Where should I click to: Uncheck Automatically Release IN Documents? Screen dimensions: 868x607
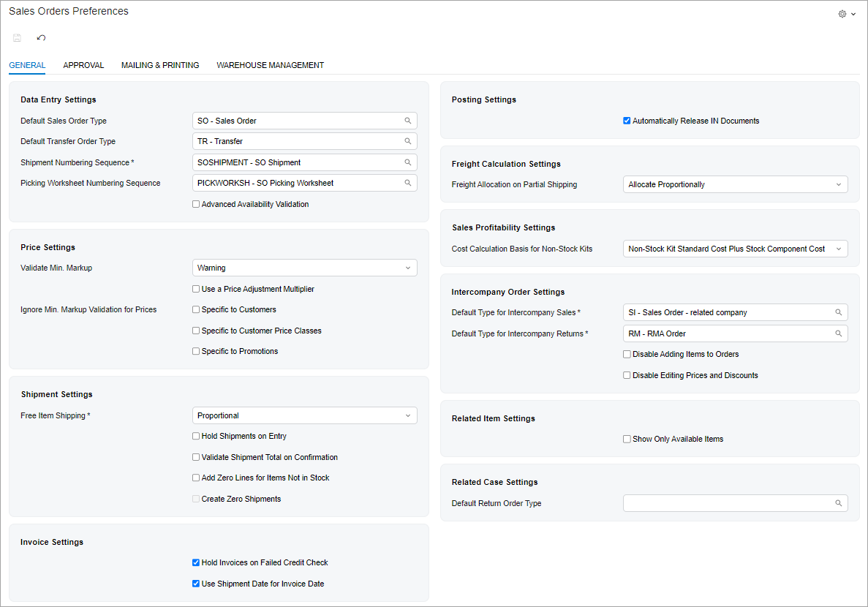(627, 121)
